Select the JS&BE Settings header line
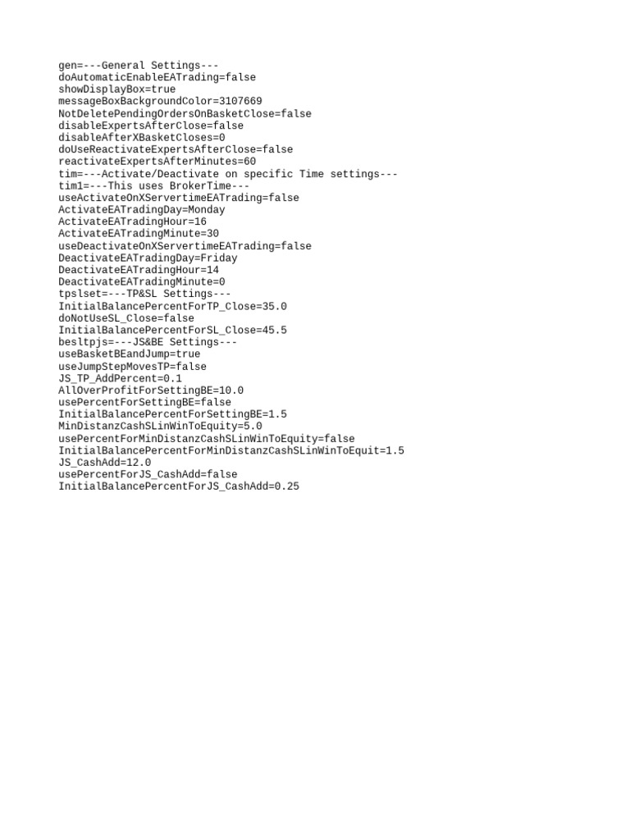 coord(148,342)
